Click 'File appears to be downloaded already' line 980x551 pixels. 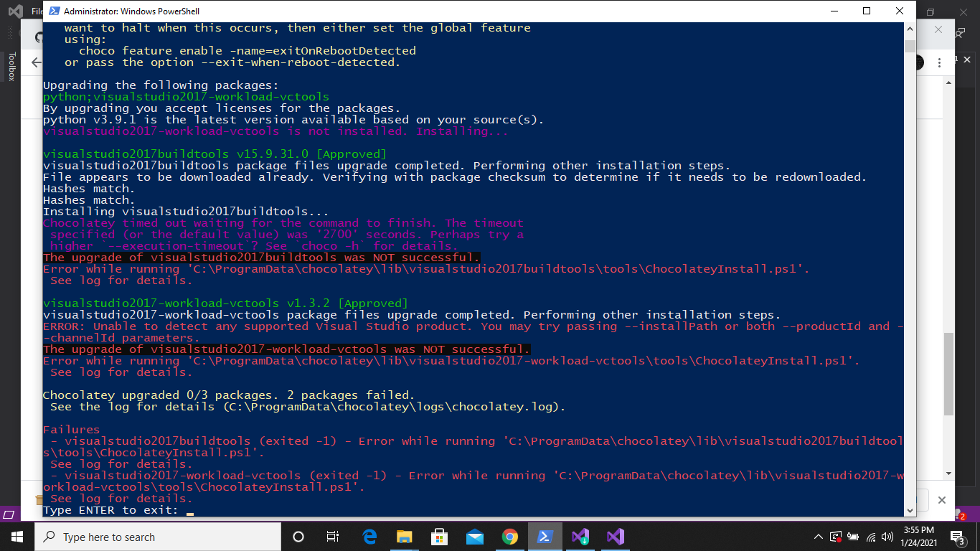pos(455,177)
